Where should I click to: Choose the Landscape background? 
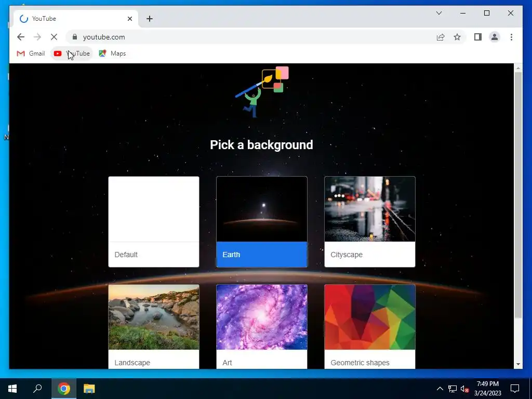[154, 326]
